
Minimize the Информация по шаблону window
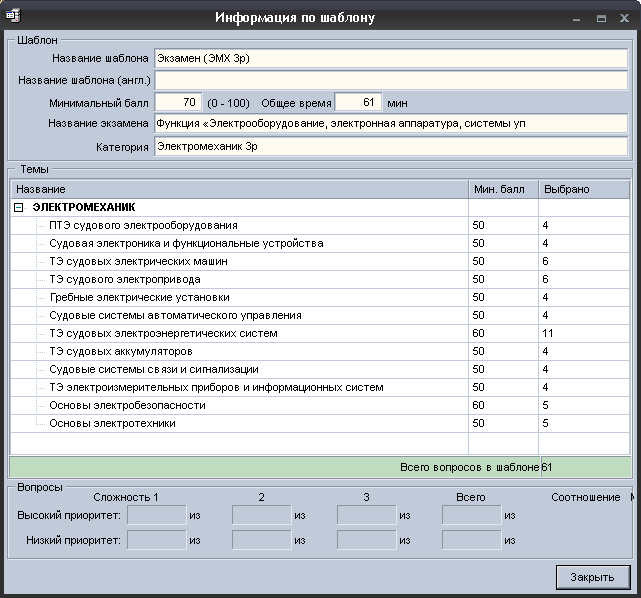point(577,18)
